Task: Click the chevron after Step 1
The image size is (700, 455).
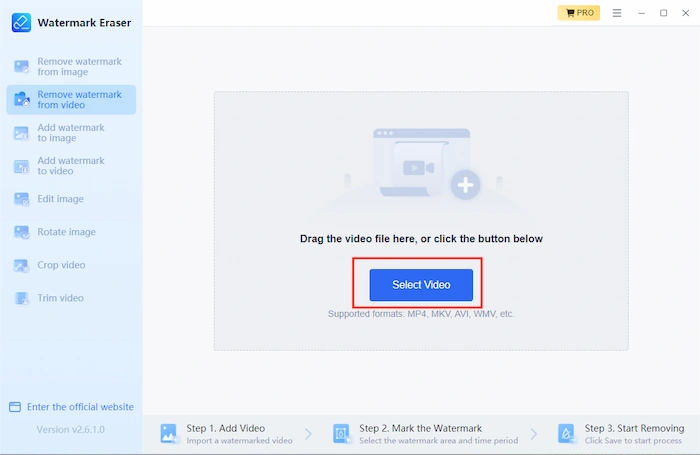Action: click(x=308, y=434)
